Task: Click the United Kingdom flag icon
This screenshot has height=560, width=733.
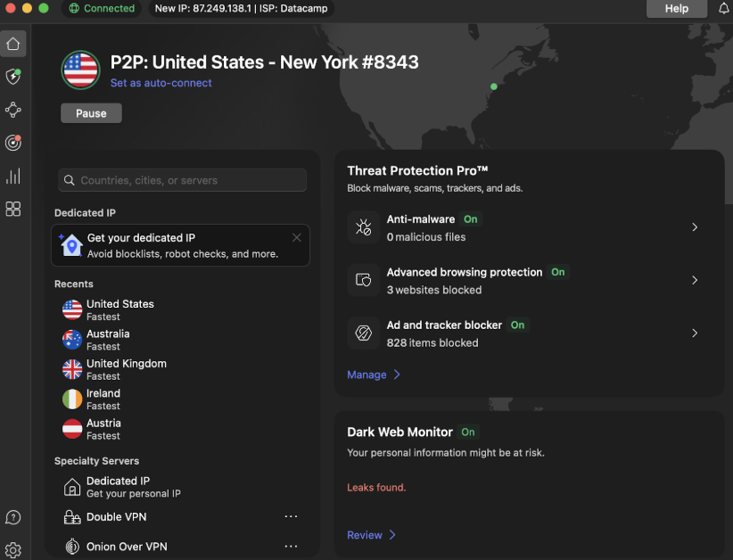Action: coord(72,369)
